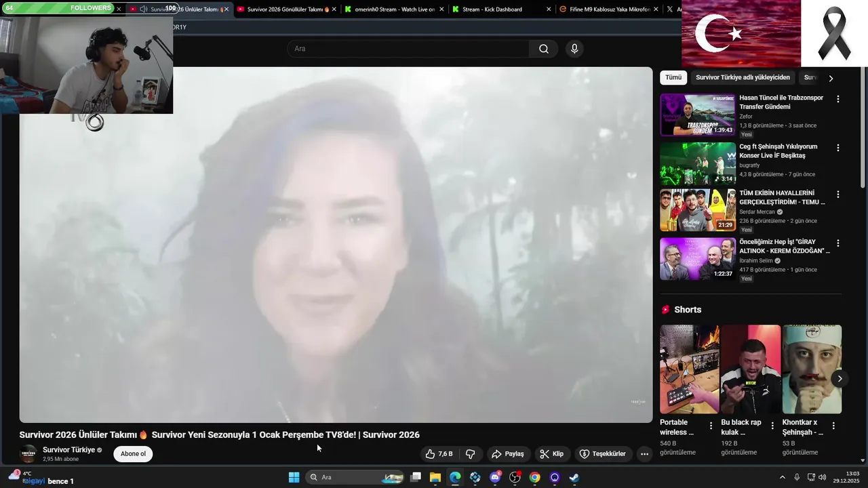
Task: Open options for 'Khontkar x Şehinşah' short
Action: tap(833, 426)
